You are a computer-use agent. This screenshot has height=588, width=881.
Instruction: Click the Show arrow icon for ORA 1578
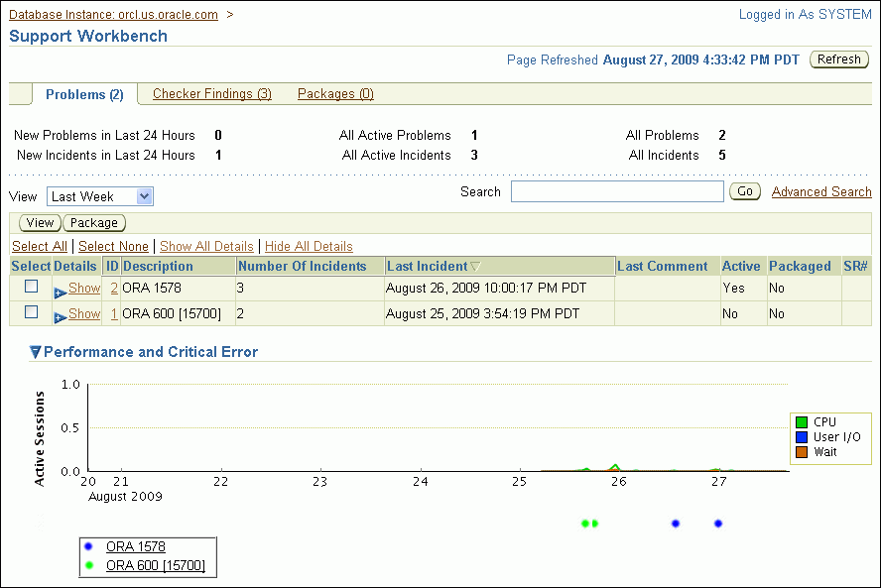tap(60, 292)
